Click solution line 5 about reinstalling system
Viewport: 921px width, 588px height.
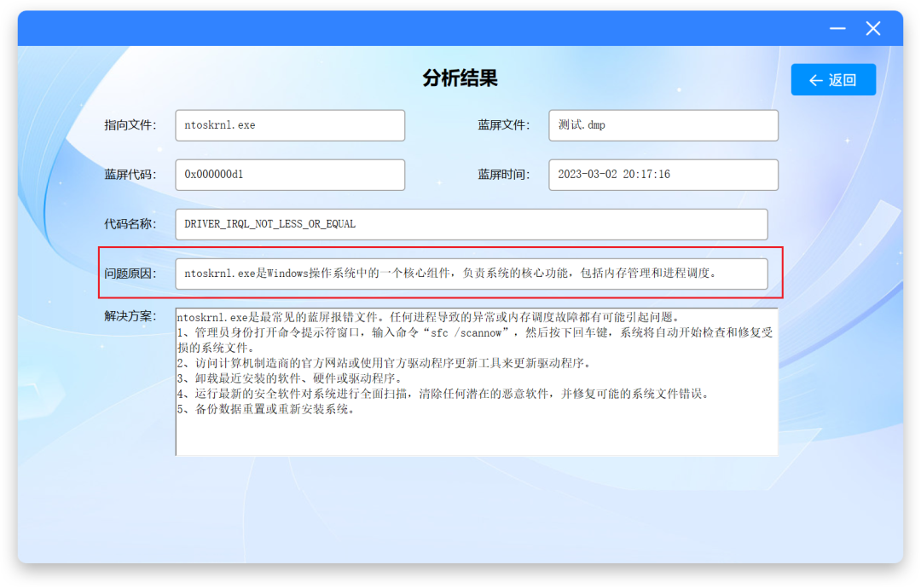[x=266, y=409]
